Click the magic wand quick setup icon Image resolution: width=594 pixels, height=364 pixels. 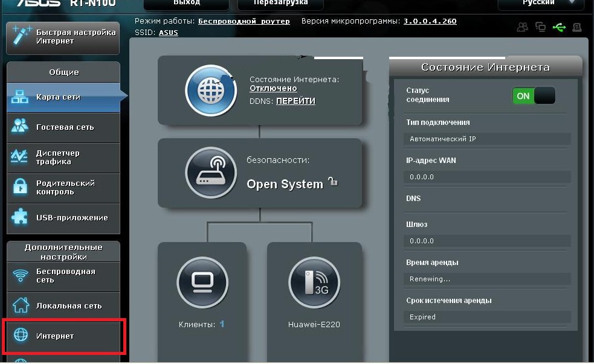(21, 36)
